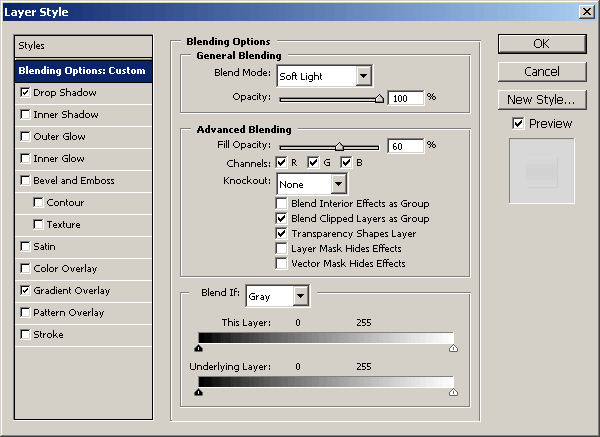Close the Layer Style dialog
This screenshot has width=600, height=437.
pos(587,11)
